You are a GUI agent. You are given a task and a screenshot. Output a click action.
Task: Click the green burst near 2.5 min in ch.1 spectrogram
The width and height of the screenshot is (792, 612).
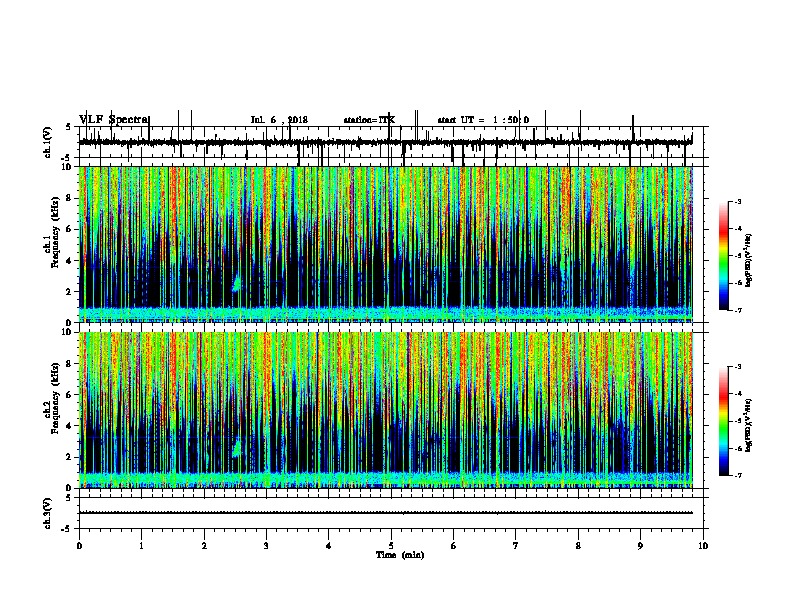coord(236,284)
